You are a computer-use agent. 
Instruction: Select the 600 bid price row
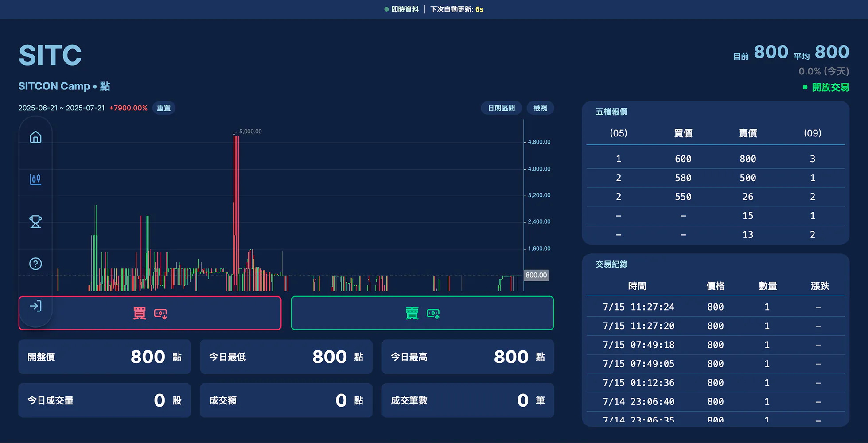pos(716,159)
